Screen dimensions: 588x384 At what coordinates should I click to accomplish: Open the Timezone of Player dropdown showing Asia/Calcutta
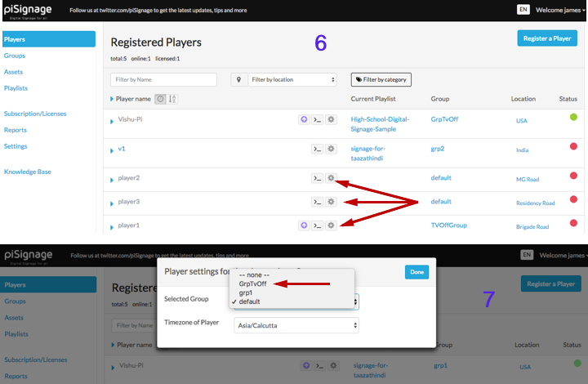click(296, 325)
